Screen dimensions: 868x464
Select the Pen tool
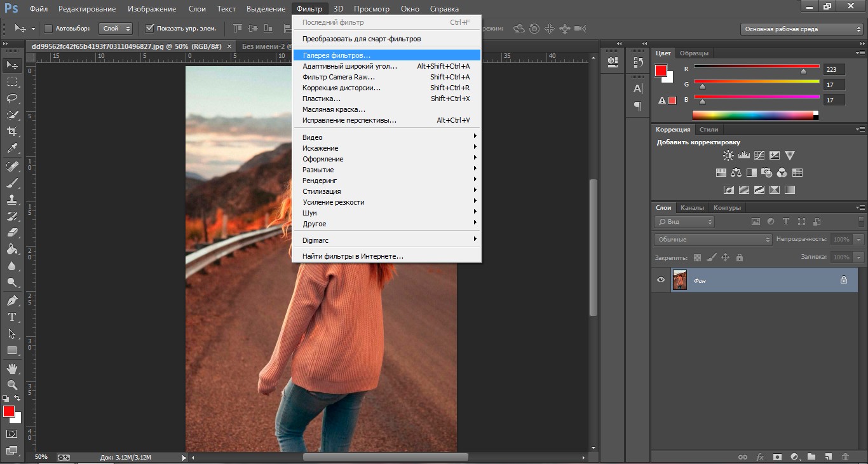tap(12, 301)
